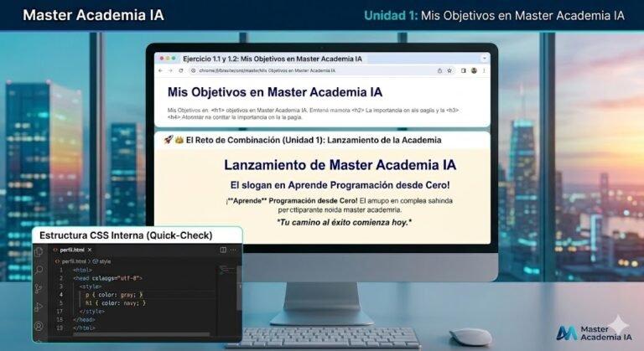The height and width of the screenshot is (351, 644).
Task: Split the code editor
Action: coord(223,250)
